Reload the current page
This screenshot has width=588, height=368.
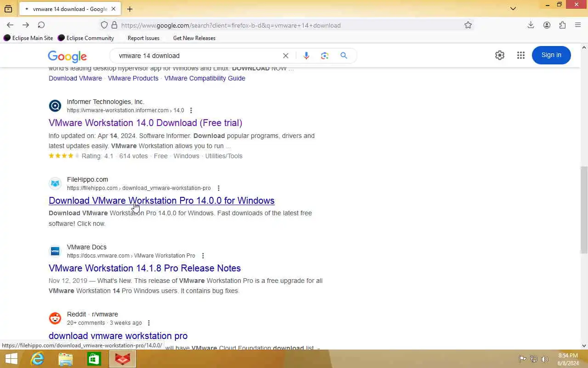(41, 25)
